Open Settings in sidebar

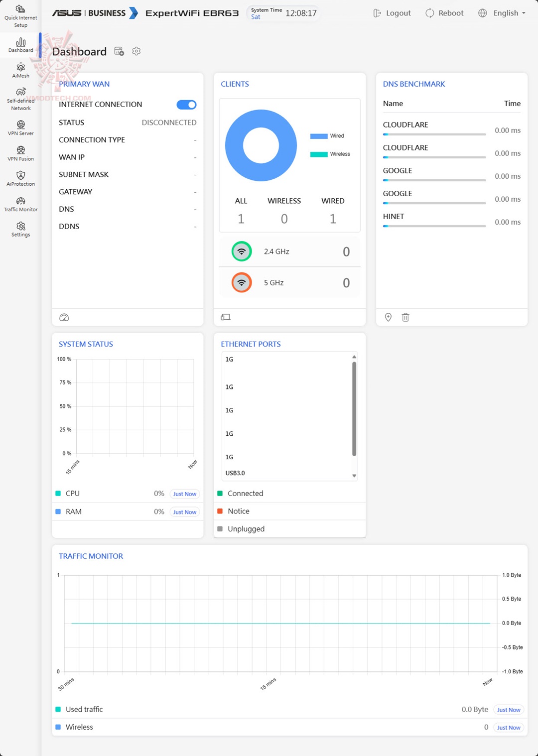pos(20,230)
